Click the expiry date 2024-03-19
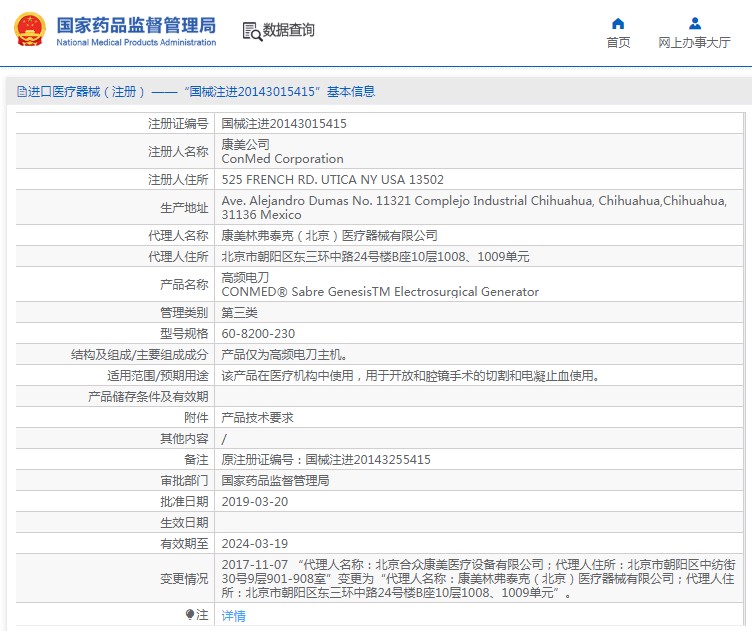 point(255,544)
